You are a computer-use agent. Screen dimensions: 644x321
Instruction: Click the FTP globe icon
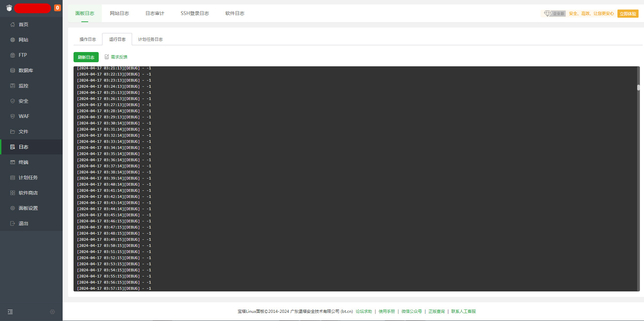(13, 55)
